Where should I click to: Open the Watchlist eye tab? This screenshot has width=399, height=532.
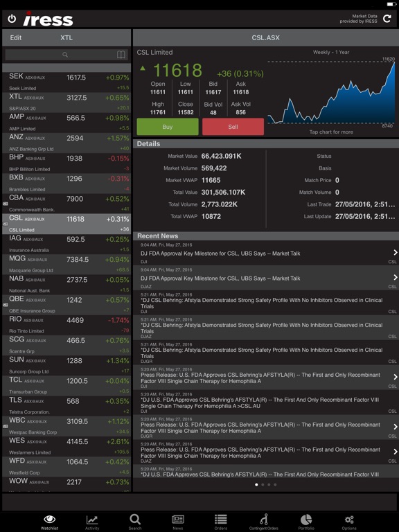pos(50,522)
